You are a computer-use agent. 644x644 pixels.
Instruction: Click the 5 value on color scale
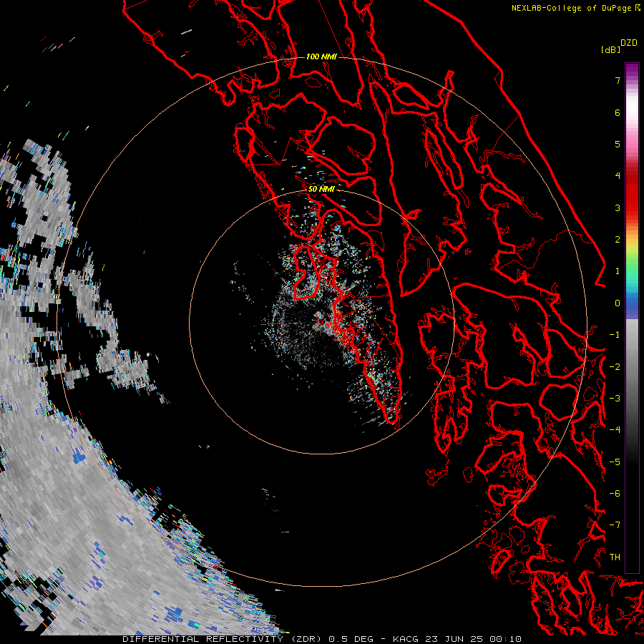(618, 144)
